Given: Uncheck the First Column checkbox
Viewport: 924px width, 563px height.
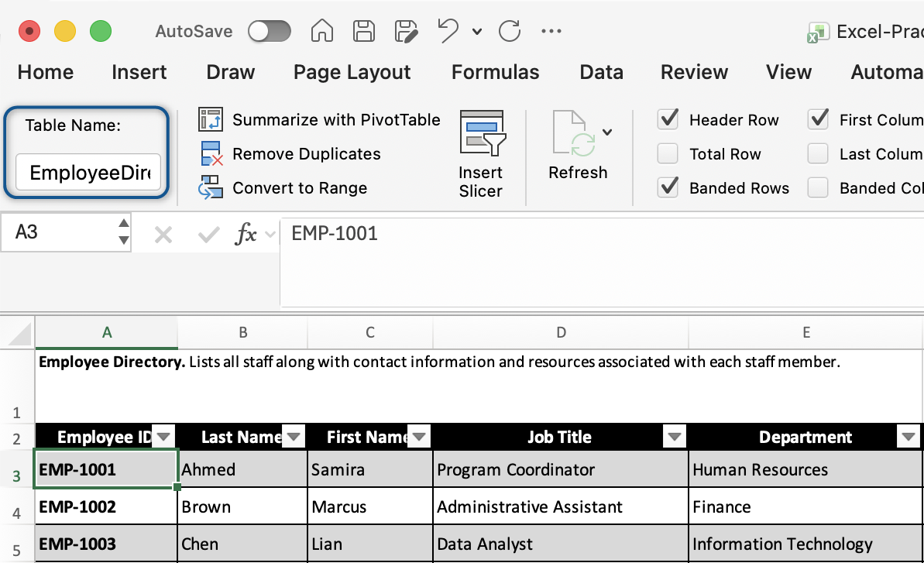Looking at the screenshot, I should (x=818, y=119).
